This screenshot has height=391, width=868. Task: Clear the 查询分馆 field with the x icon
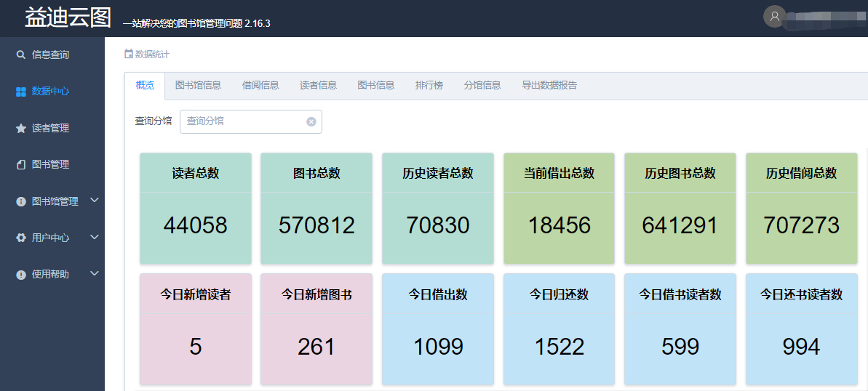(311, 121)
